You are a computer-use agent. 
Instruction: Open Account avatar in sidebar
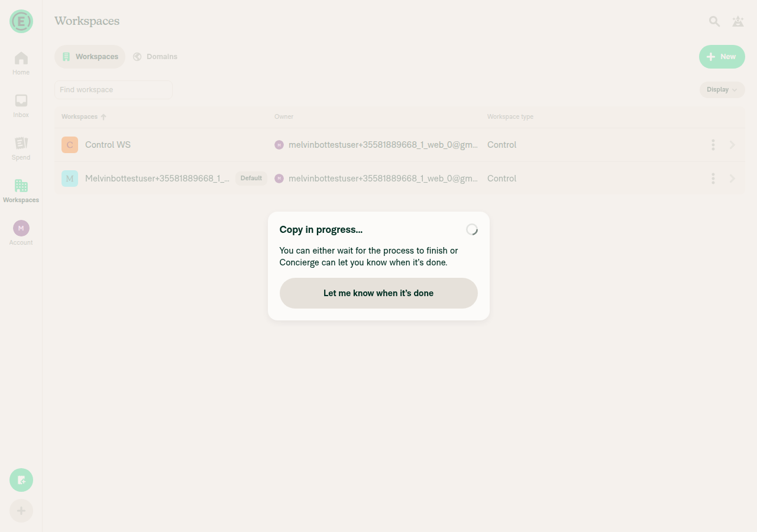pos(21,228)
